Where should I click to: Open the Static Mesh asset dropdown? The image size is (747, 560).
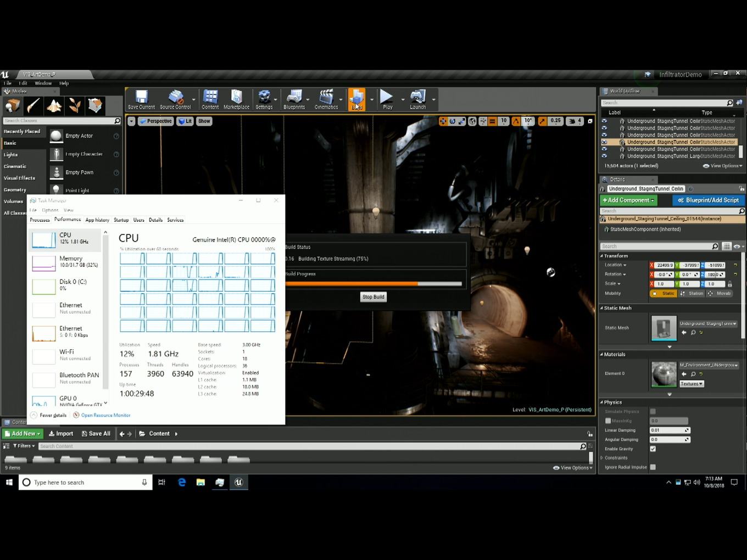click(x=709, y=323)
